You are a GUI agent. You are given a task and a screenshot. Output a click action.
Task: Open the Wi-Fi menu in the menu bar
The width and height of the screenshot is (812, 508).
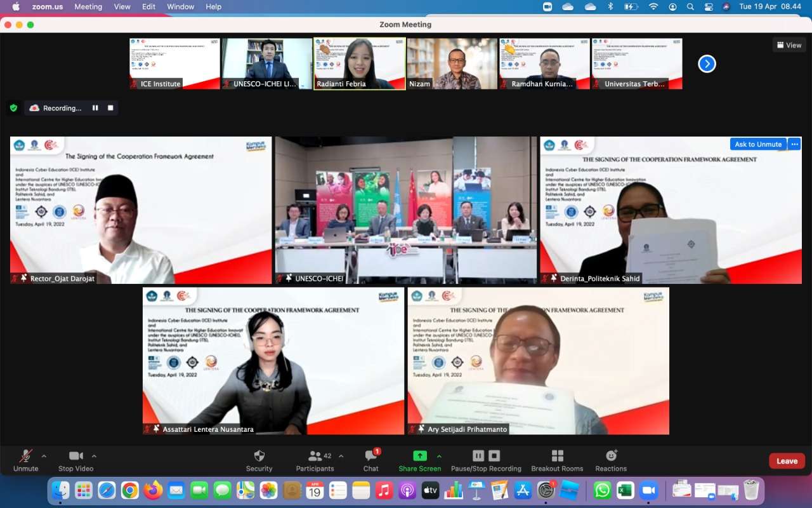coord(653,6)
